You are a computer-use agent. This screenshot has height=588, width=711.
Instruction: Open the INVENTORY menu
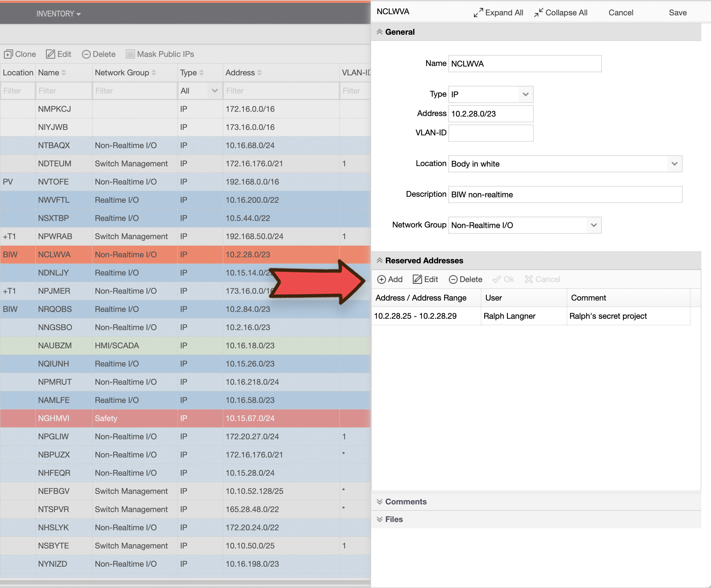(x=58, y=14)
